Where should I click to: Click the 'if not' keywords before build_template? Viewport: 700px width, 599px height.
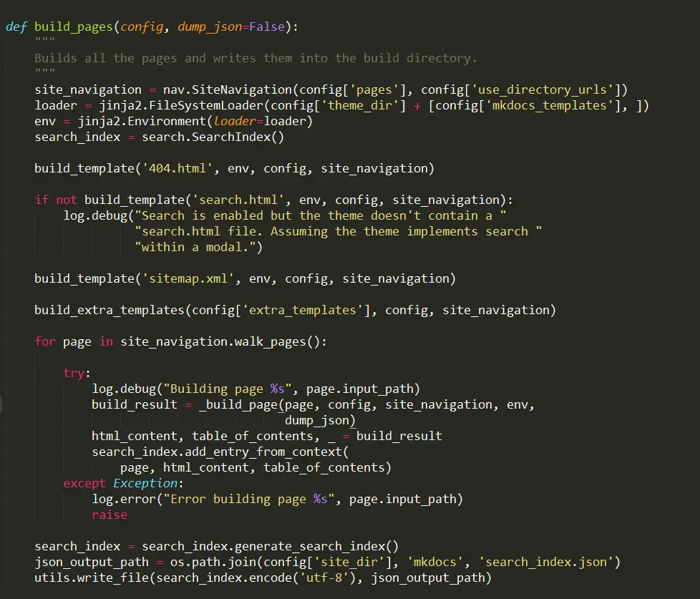tap(56, 200)
